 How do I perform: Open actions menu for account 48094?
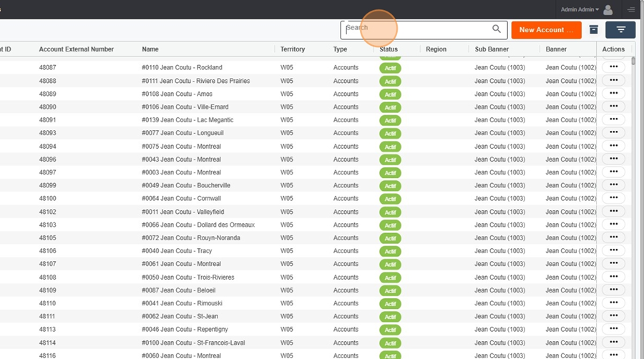pos(614,146)
